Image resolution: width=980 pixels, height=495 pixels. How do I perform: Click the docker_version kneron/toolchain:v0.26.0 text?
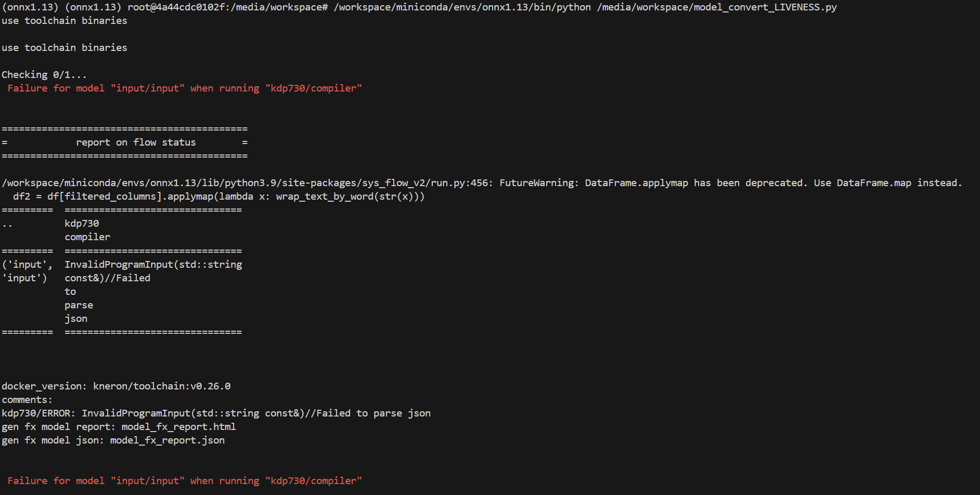click(116, 386)
